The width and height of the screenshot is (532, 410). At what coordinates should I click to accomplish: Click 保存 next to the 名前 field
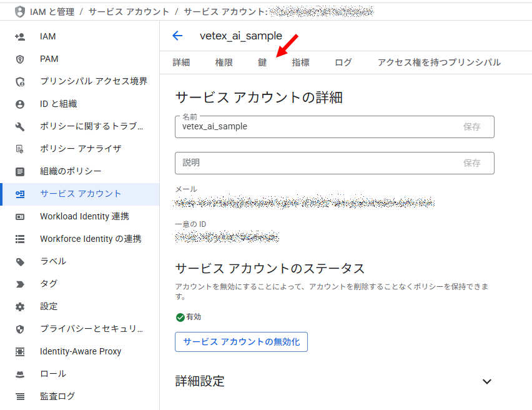click(471, 127)
